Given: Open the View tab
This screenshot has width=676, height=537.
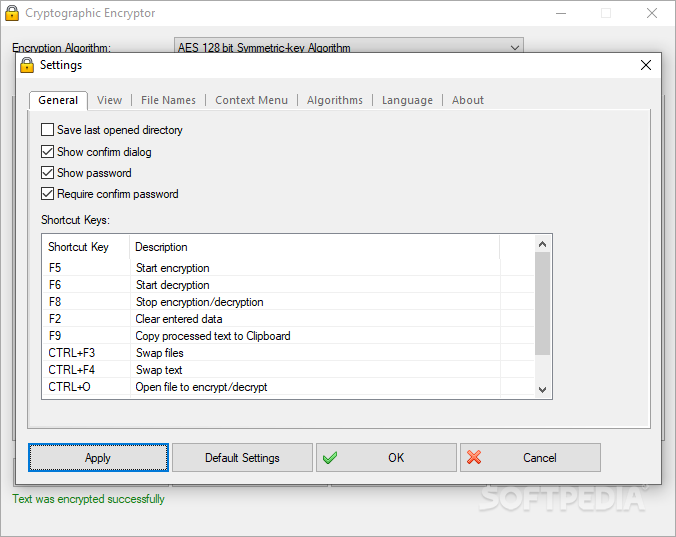Looking at the screenshot, I should pos(110,100).
